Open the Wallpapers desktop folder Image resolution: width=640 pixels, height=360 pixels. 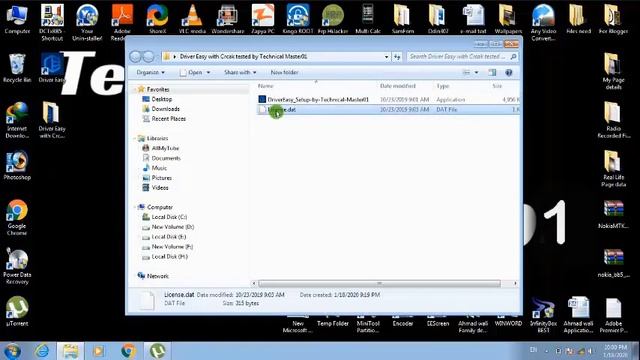tap(508, 20)
